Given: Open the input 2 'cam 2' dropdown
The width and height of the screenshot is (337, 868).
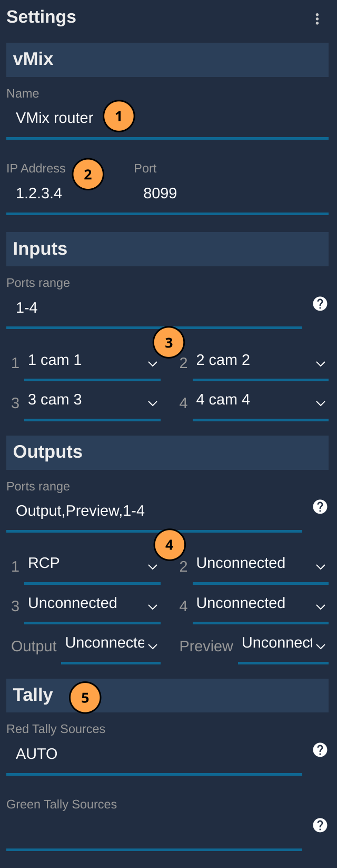Looking at the screenshot, I should pyautogui.click(x=261, y=361).
